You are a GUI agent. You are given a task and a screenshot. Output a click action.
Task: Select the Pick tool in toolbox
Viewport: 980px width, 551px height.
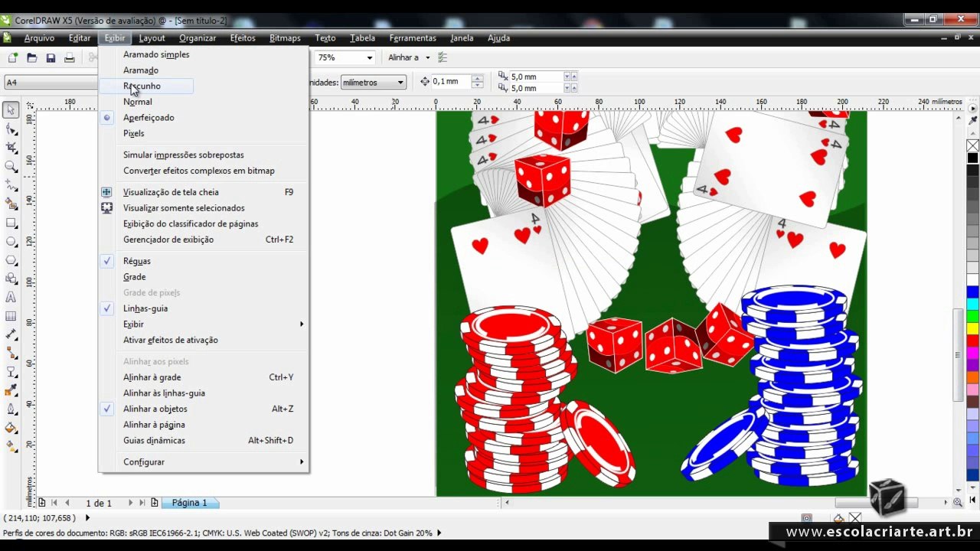pos(11,110)
